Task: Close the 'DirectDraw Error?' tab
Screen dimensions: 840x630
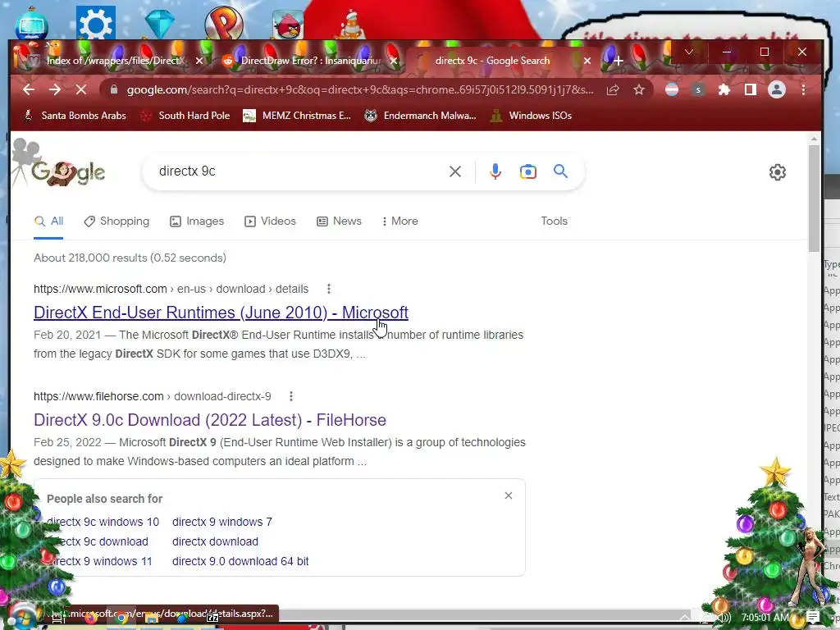Action: coord(394,61)
